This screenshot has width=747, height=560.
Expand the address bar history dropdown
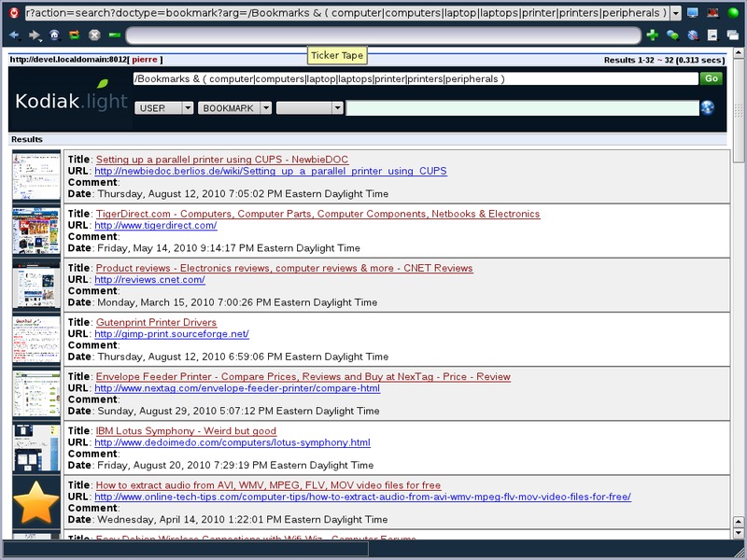tap(675, 13)
